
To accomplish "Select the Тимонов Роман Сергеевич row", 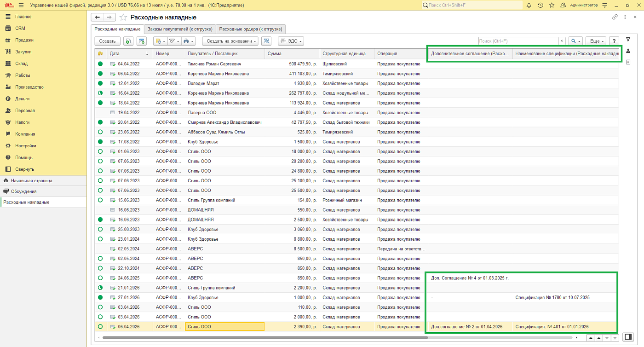I will click(x=356, y=64).
